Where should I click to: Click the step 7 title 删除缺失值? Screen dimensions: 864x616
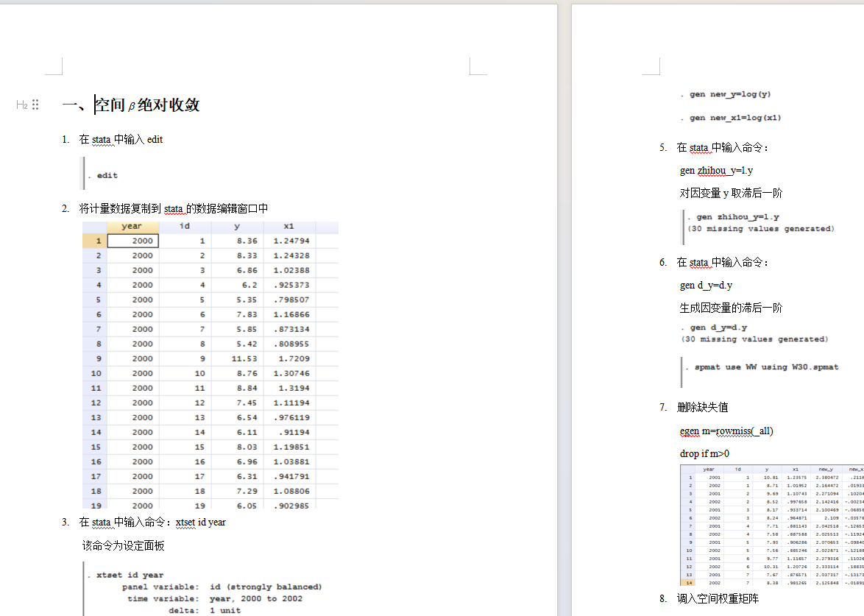click(x=703, y=408)
